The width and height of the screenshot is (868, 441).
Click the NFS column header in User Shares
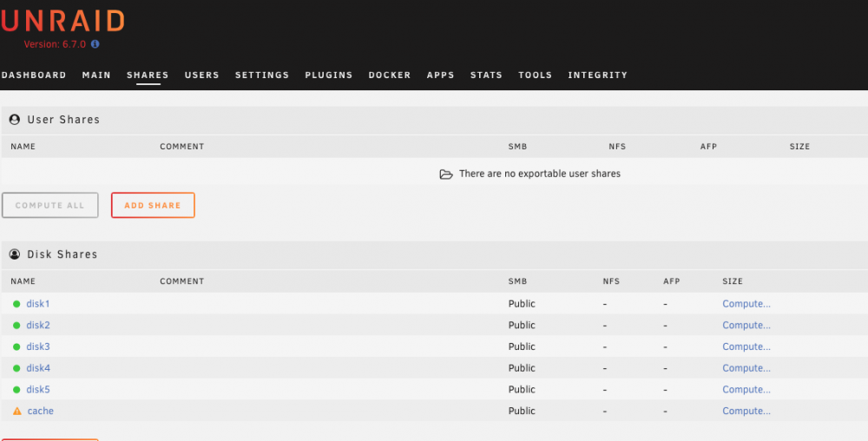pyautogui.click(x=617, y=147)
